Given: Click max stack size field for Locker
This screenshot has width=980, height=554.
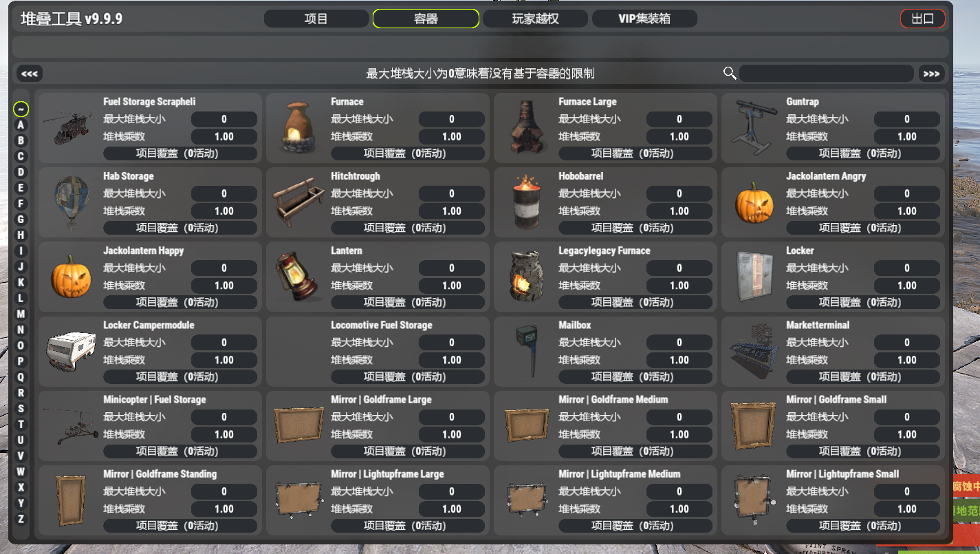Looking at the screenshot, I should point(907,268).
